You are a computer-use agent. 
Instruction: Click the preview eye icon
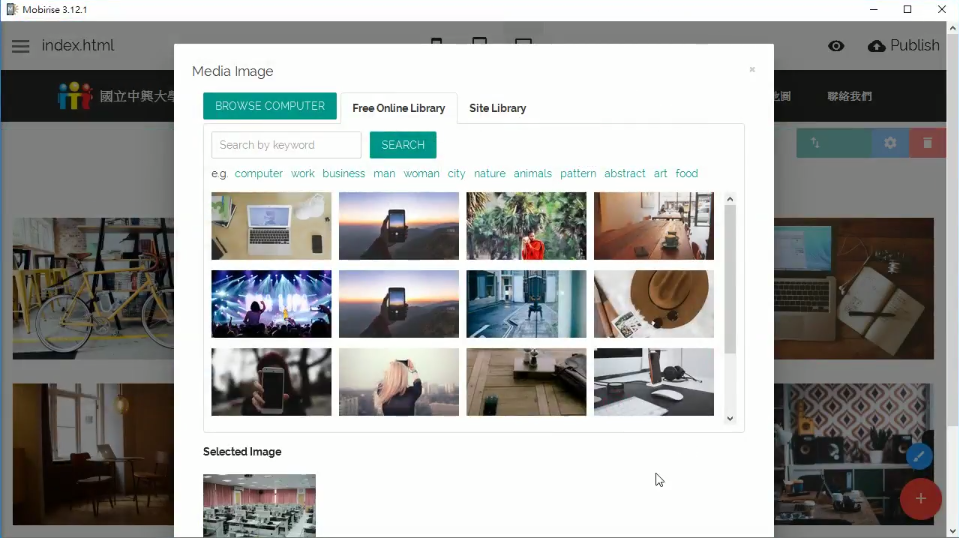836,46
